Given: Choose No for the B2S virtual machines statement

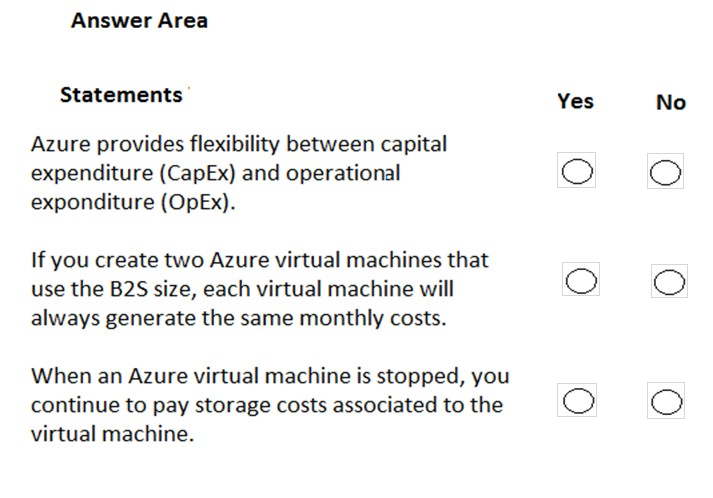Looking at the screenshot, I should pyautogui.click(x=668, y=281).
